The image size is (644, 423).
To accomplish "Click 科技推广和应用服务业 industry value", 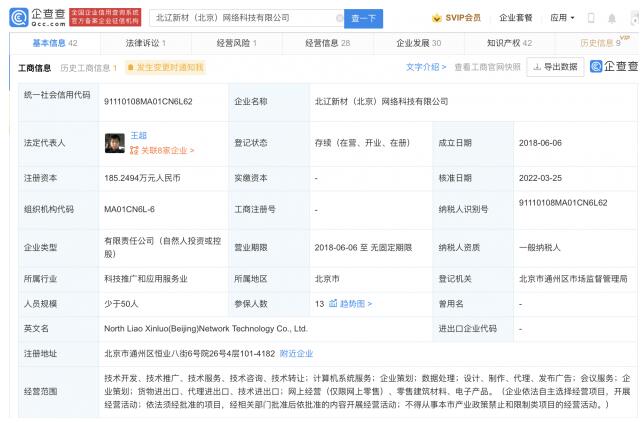I will click(x=146, y=279).
